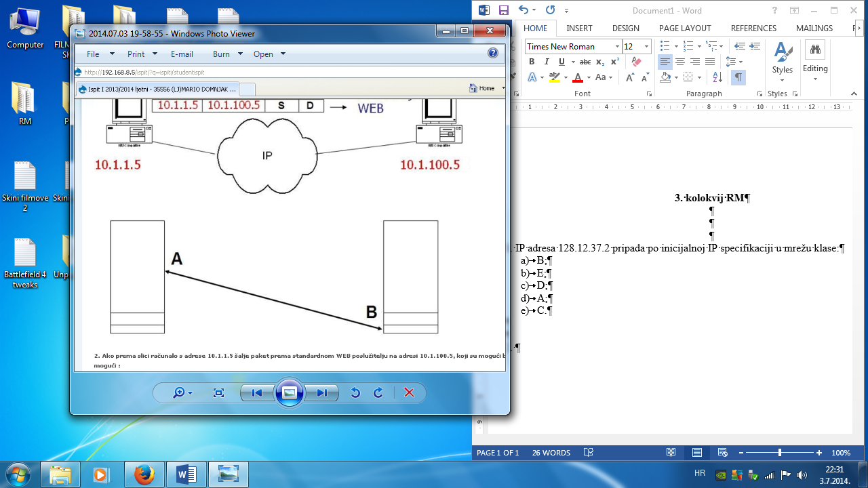The height and width of the screenshot is (488, 868).
Task: Switch to the PAGE LAYOUT ribbon tab
Action: tap(685, 28)
